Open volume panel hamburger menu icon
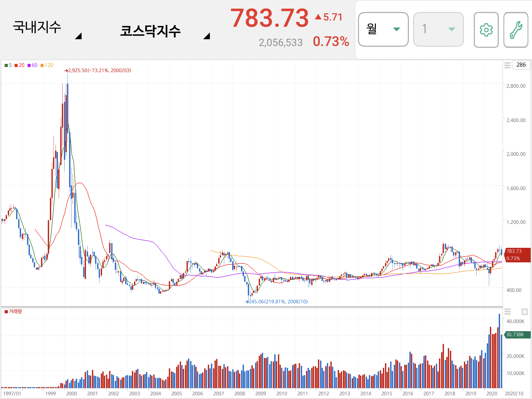 click(x=507, y=311)
